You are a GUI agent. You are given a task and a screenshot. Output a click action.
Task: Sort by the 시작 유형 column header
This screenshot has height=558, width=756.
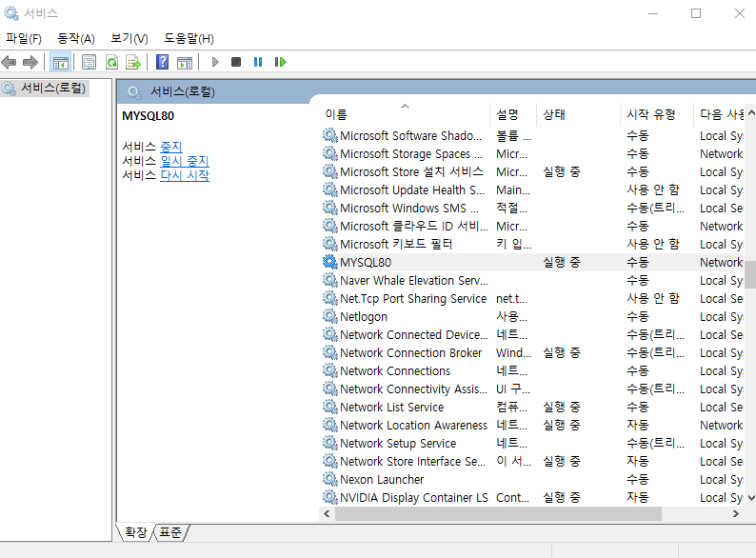point(657,115)
